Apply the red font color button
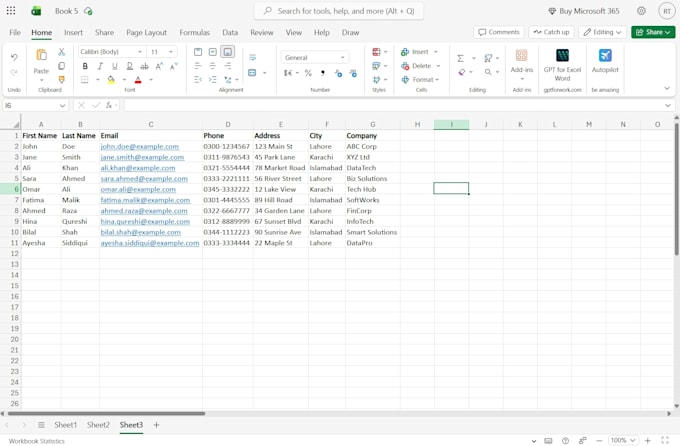The image size is (680, 446). [138, 79]
